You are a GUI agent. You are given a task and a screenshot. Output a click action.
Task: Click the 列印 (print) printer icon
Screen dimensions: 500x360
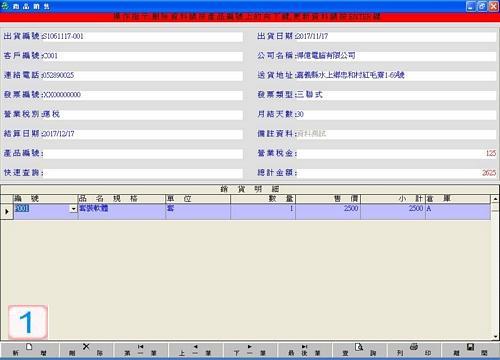[x=414, y=347]
